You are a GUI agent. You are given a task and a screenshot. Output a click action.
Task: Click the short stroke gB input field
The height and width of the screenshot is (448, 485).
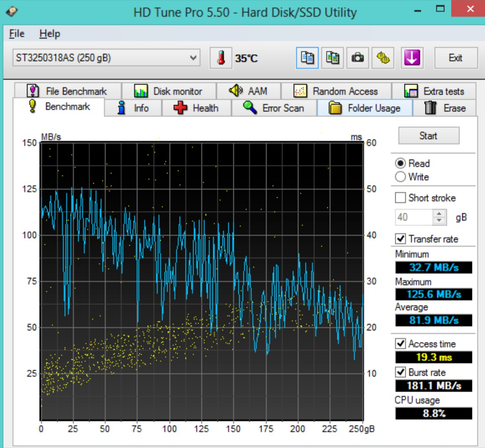pyautogui.click(x=414, y=217)
